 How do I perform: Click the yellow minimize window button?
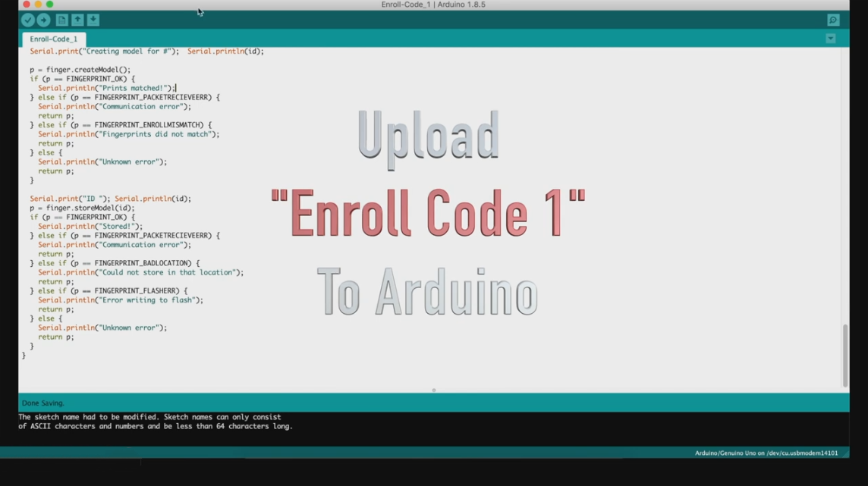[38, 5]
